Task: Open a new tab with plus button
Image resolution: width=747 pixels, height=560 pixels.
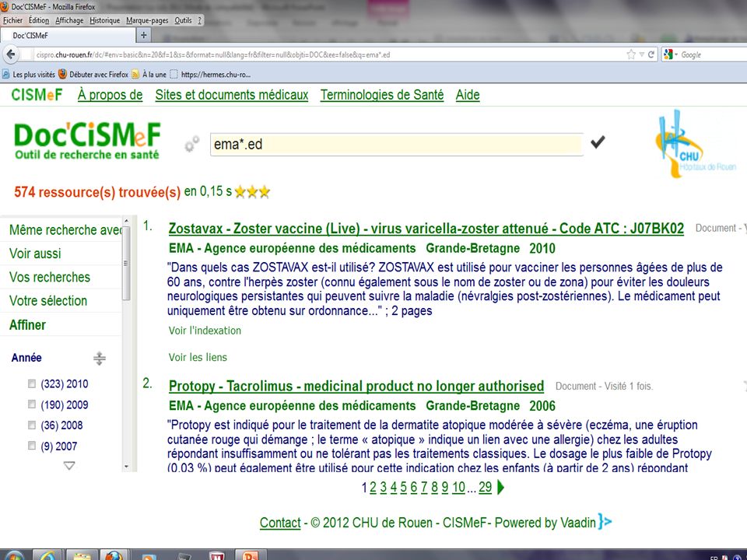Action: tap(143, 35)
